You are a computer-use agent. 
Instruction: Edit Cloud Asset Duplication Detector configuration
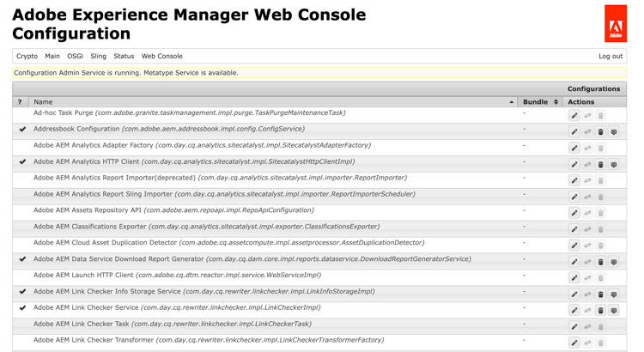click(x=574, y=246)
